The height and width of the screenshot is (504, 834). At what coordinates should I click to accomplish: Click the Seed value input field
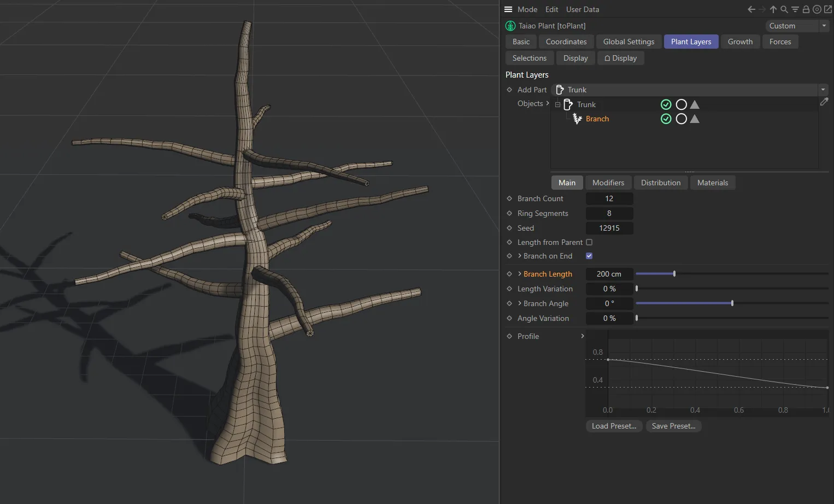609,228
